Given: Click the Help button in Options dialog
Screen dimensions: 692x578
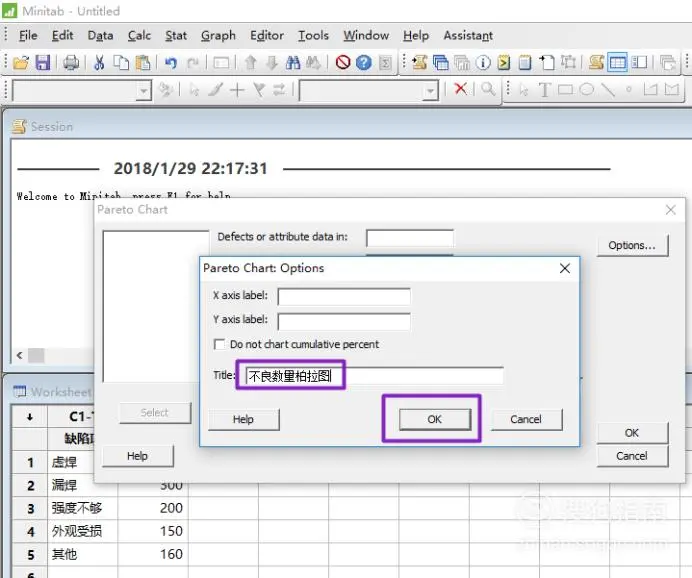Looking at the screenshot, I should point(243,419).
